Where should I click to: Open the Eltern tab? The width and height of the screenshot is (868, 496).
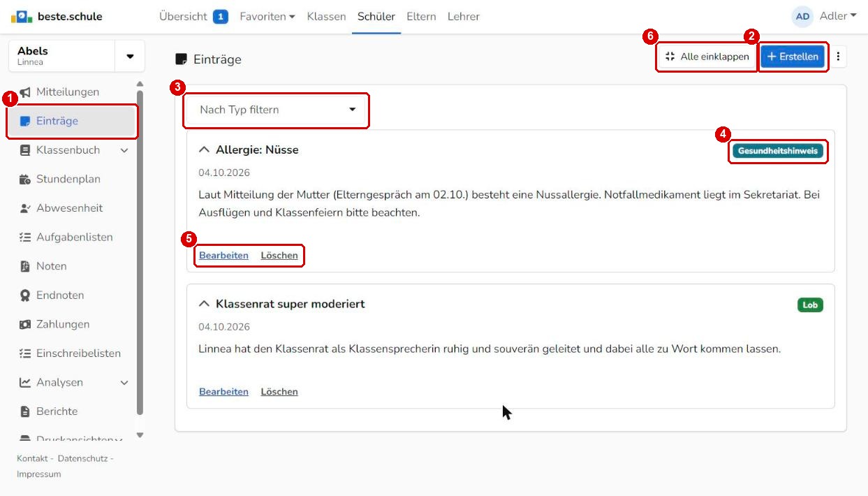421,16
